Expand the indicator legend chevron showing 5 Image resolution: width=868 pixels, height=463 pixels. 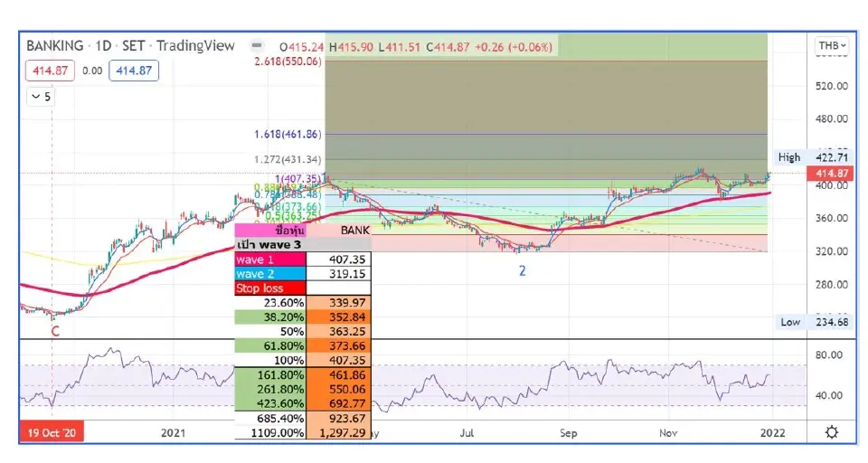pos(41,97)
